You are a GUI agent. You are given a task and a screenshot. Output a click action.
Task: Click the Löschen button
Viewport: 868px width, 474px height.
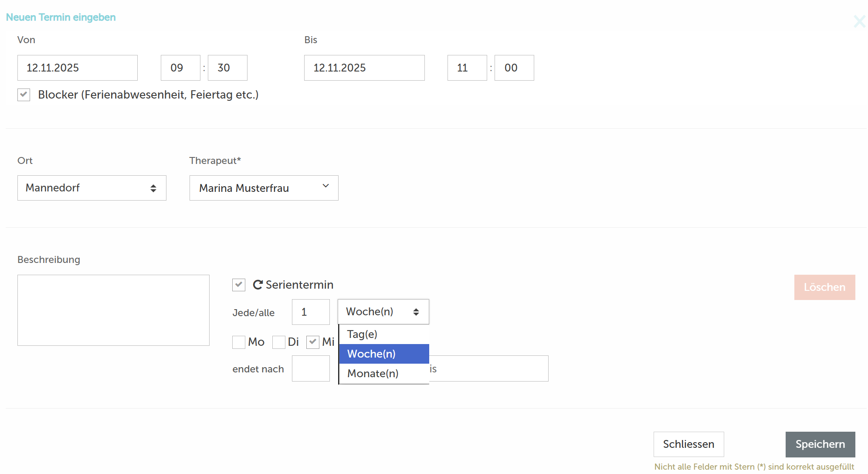(x=824, y=287)
